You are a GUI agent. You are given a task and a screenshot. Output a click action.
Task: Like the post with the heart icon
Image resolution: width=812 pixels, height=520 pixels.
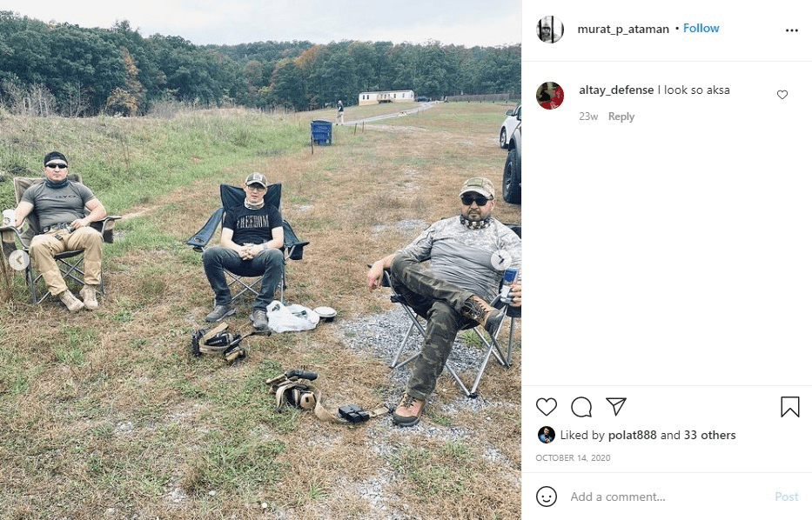(x=547, y=407)
